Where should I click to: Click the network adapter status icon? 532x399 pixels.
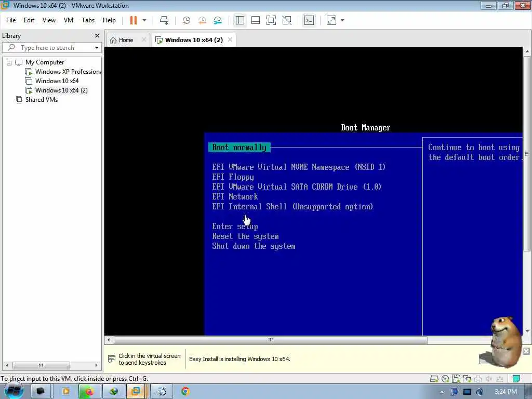tap(467, 379)
